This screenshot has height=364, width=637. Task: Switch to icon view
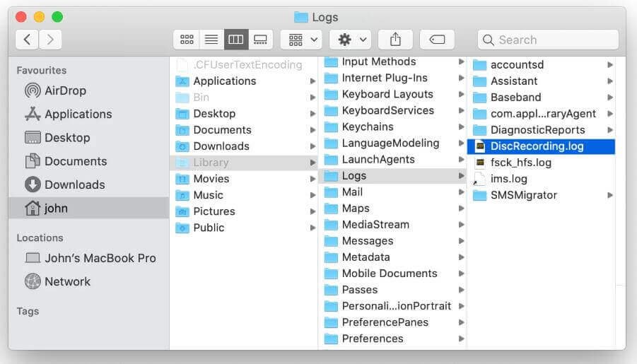coord(187,40)
